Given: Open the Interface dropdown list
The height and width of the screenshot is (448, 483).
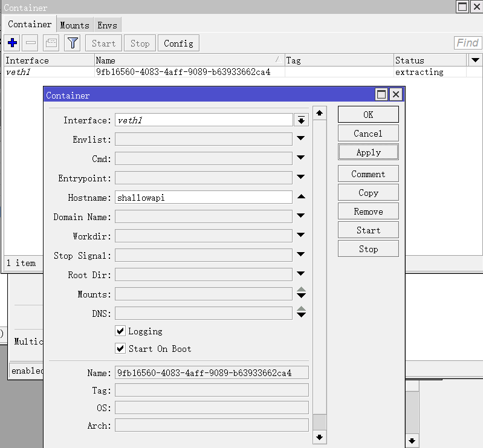Looking at the screenshot, I should 301,120.
